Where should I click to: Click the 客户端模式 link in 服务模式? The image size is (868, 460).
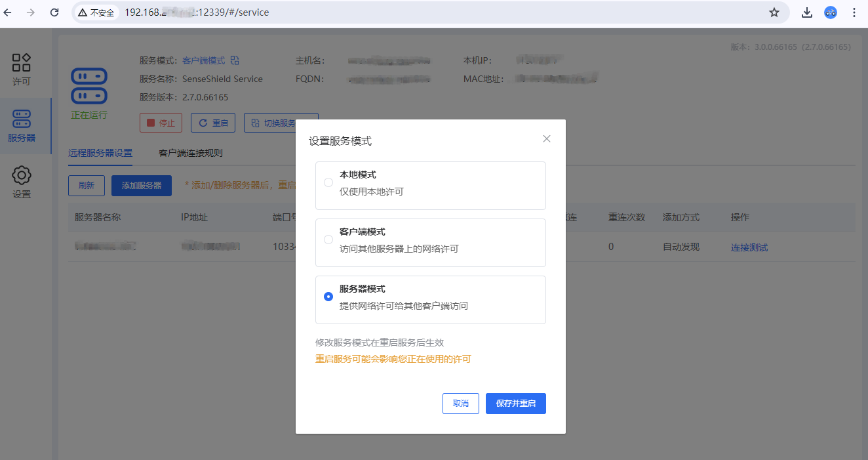(x=203, y=60)
